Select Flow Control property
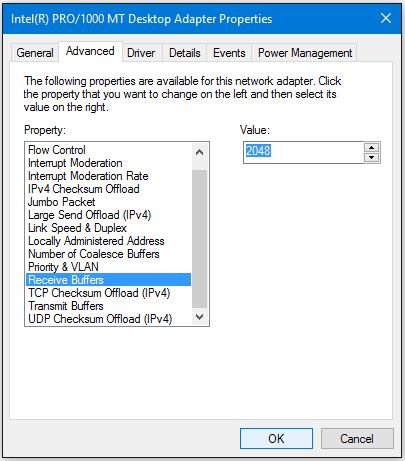Viewport: 405px width, 461px height. (x=108, y=150)
